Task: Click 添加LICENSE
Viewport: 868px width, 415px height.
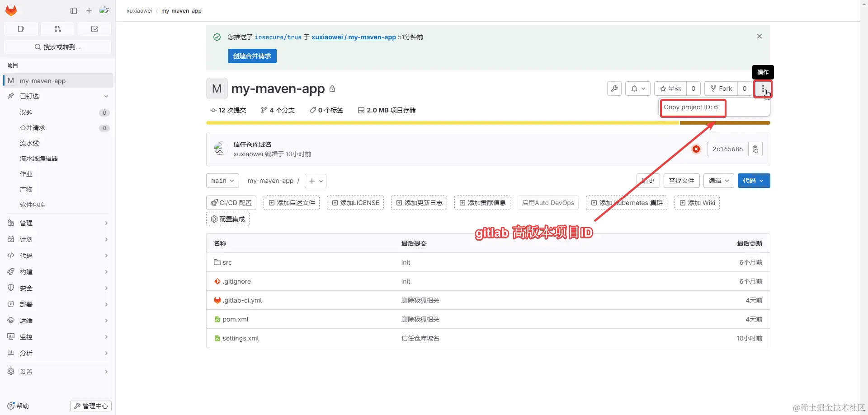Action: click(x=355, y=203)
